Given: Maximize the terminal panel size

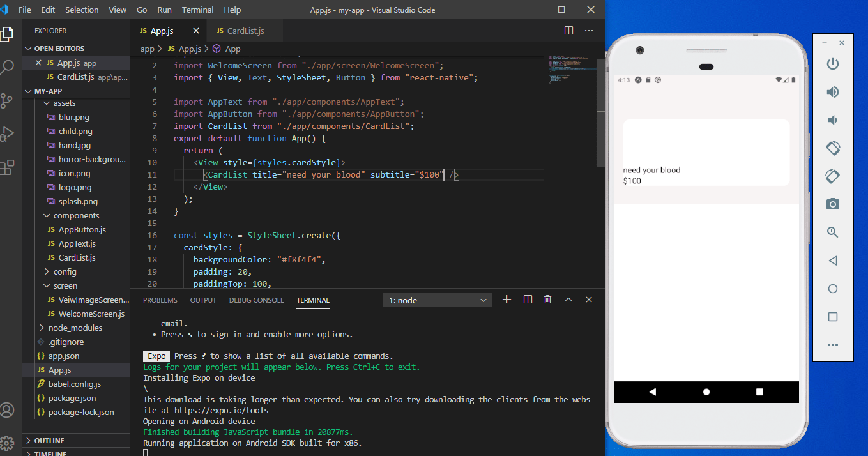Looking at the screenshot, I should coord(568,300).
